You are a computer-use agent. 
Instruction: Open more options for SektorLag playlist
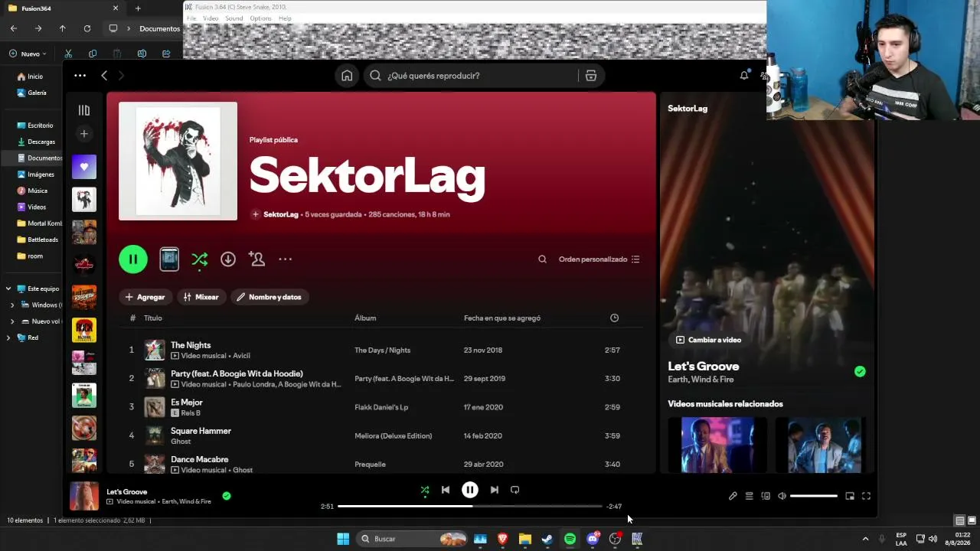[286, 259]
